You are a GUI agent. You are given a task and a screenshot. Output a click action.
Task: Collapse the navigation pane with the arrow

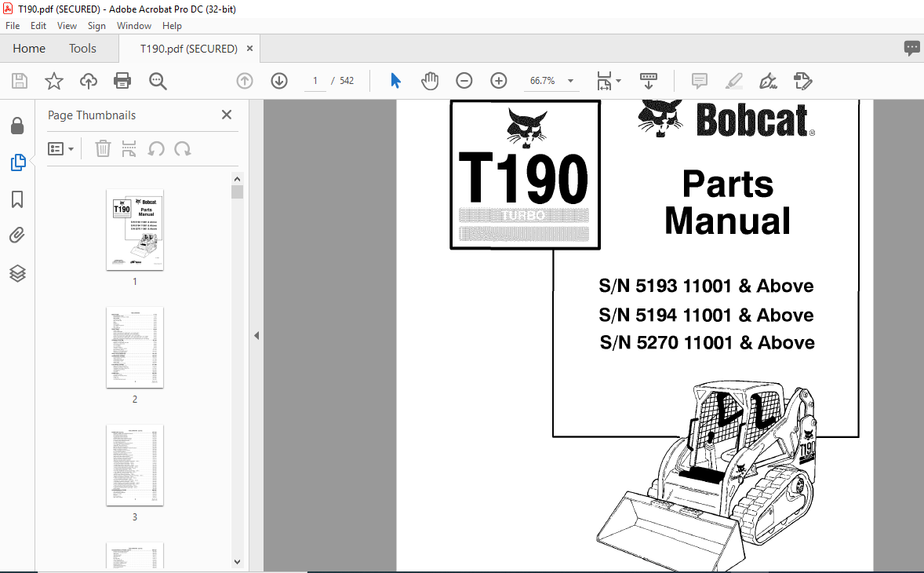click(x=256, y=336)
